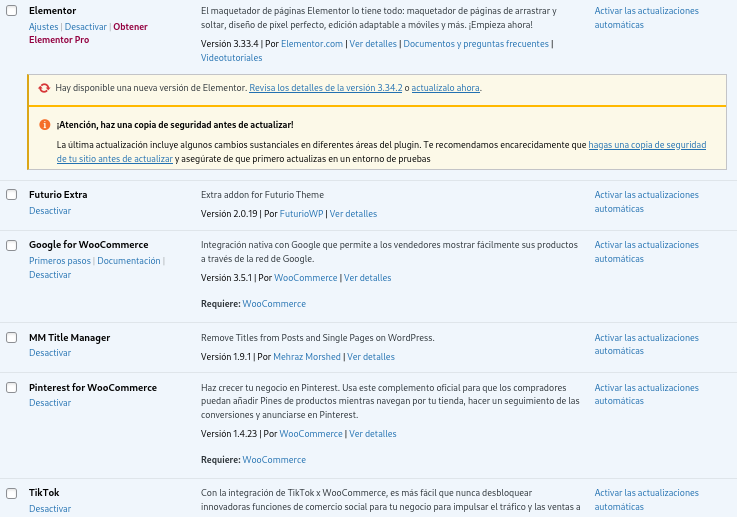The image size is (737, 517).
Task: View Elementor plugin details
Action: click(x=373, y=44)
